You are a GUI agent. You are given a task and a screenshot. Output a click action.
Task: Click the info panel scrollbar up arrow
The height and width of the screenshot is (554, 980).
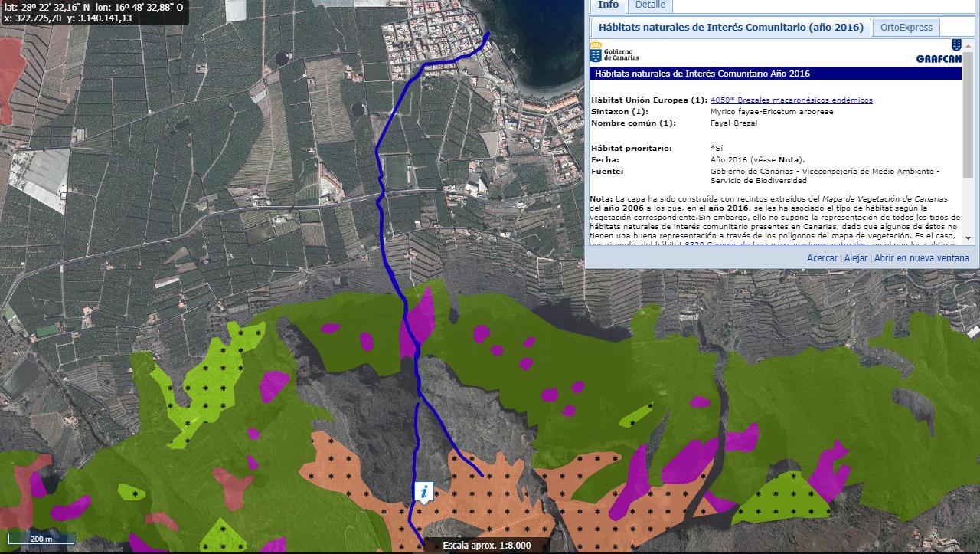click(968, 47)
